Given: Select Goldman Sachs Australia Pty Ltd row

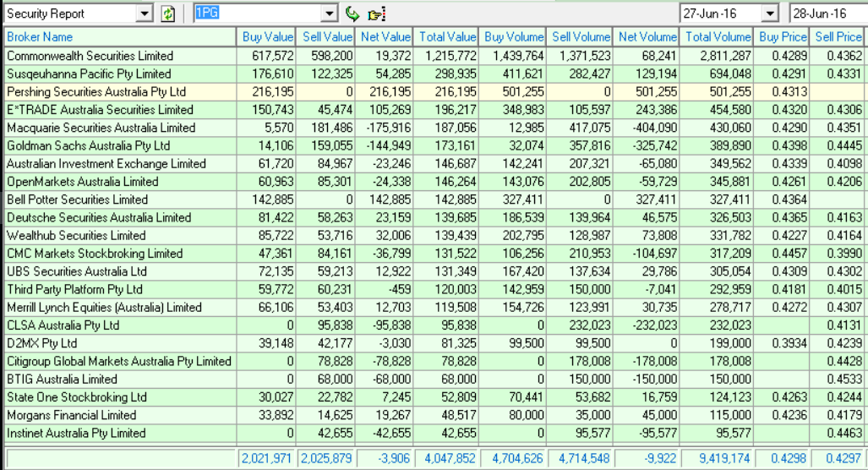Looking at the screenshot, I should point(434,145).
